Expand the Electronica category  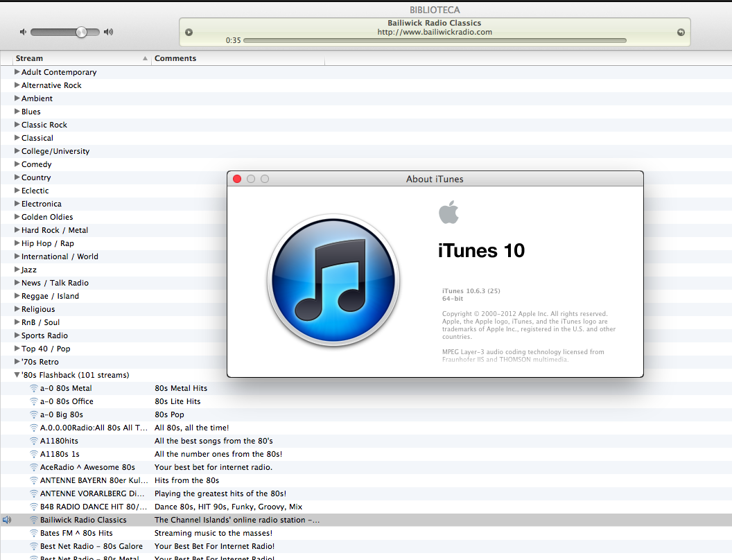(17, 204)
